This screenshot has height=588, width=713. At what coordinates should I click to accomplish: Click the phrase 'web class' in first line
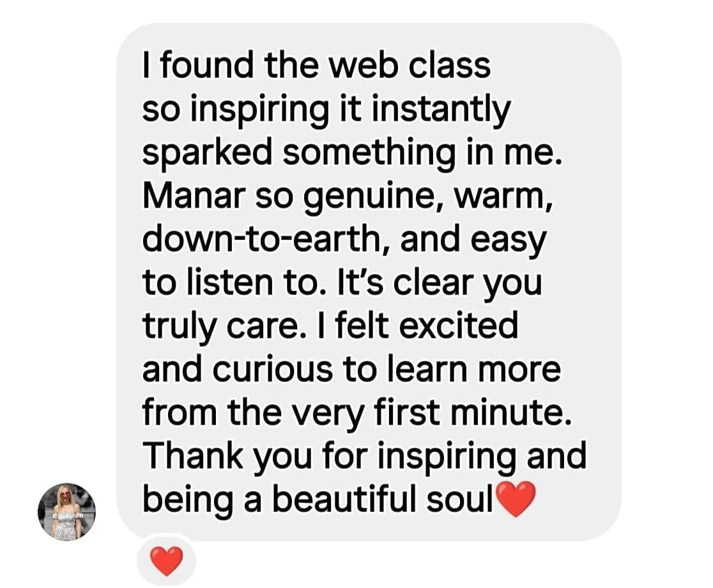click(410, 66)
